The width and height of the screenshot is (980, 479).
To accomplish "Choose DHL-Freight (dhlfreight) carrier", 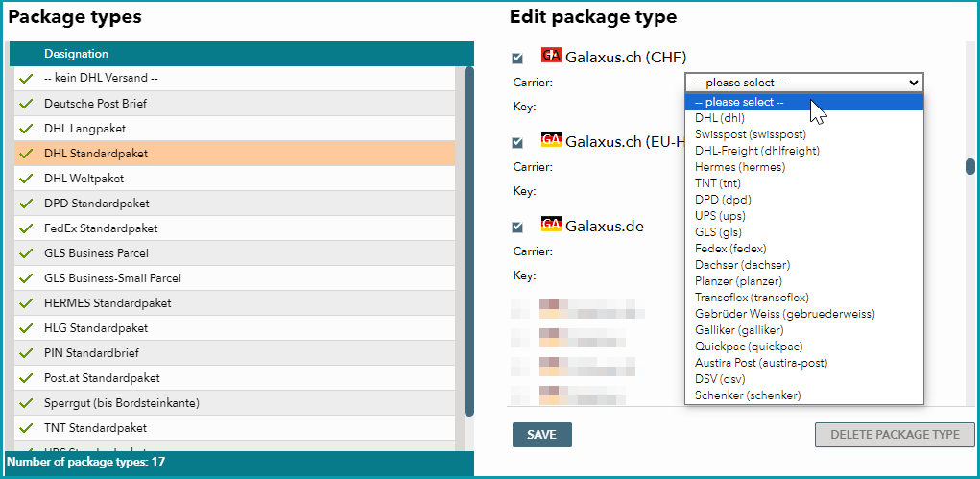I will (x=803, y=151).
